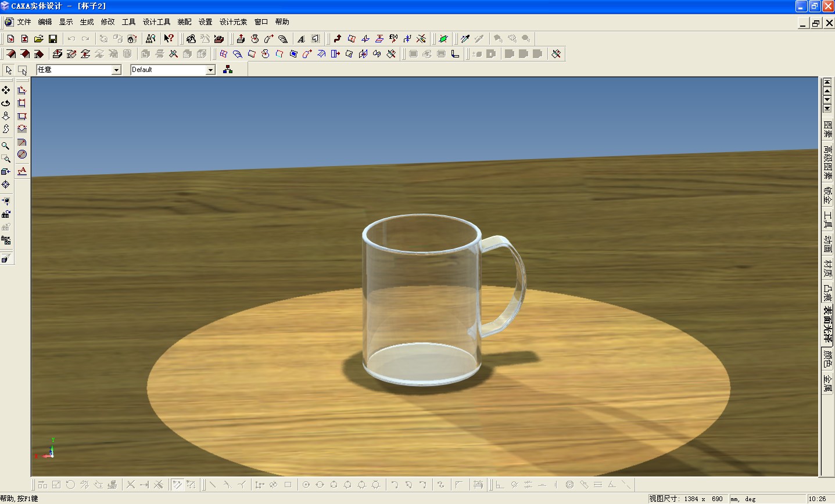Click the design tree hierarchy icon
This screenshot has height=504, width=835.
click(x=228, y=70)
